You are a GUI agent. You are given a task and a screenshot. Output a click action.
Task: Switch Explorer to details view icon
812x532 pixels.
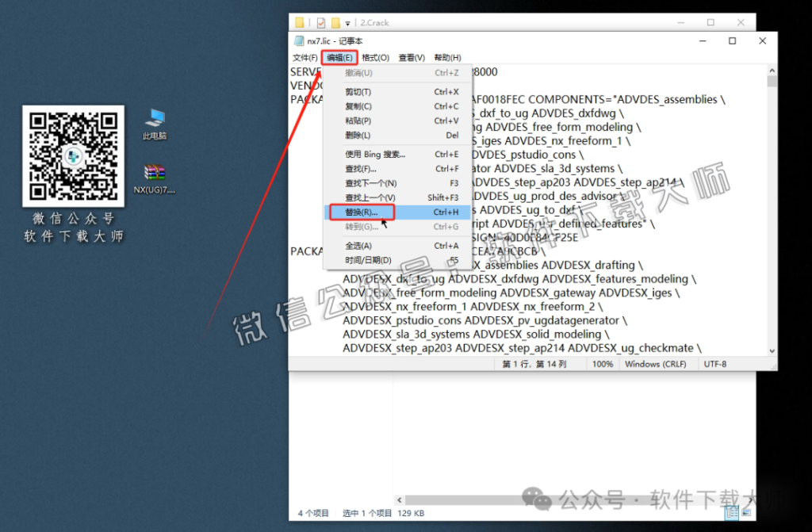(730, 513)
